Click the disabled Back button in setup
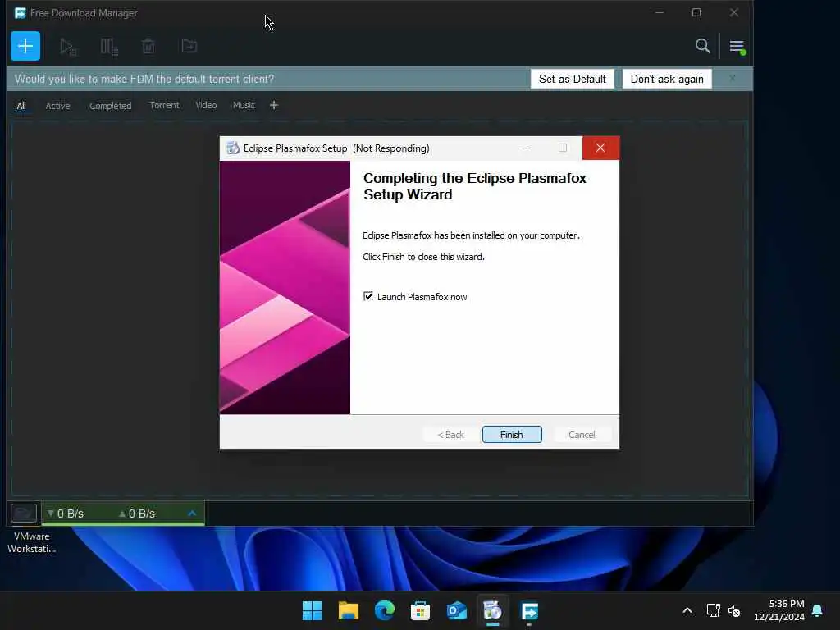The height and width of the screenshot is (630, 840). click(x=451, y=435)
